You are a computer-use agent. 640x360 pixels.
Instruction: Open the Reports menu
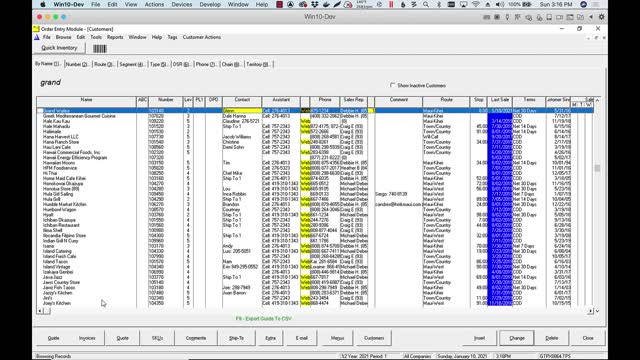115,37
